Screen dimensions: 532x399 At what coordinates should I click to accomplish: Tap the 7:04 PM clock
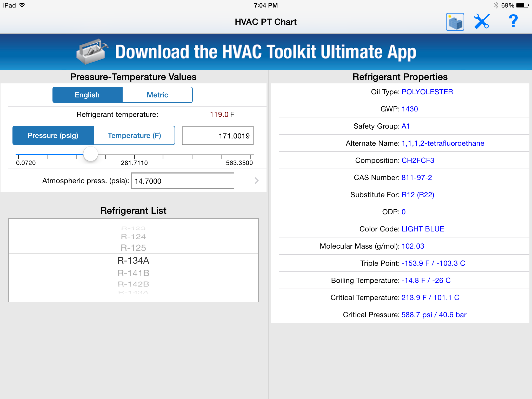pos(266,5)
